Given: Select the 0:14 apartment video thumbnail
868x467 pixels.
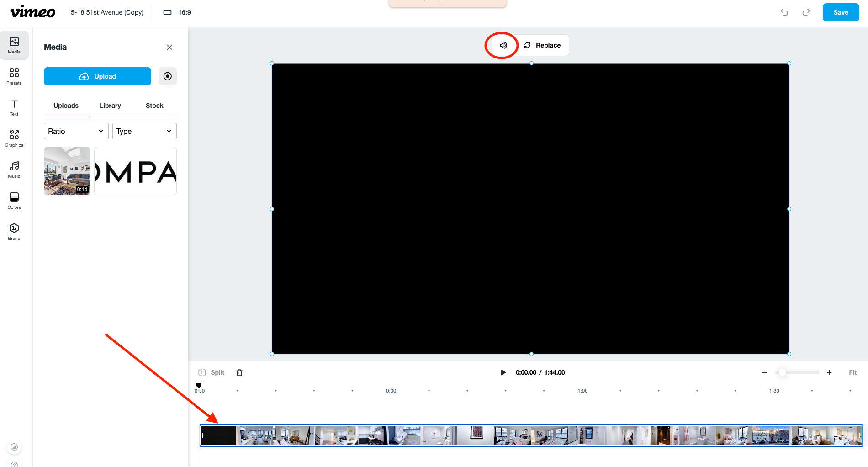Looking at the screenshot, I should [67, 171].
